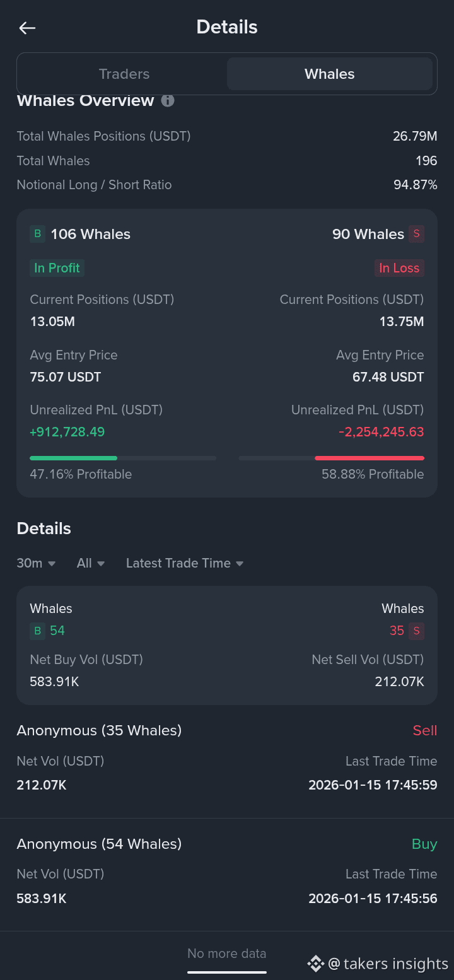Open the Anonymous (35 Whales) sell entry
Image resolution: width=454 pixels, height=980 pixels.
99,731
